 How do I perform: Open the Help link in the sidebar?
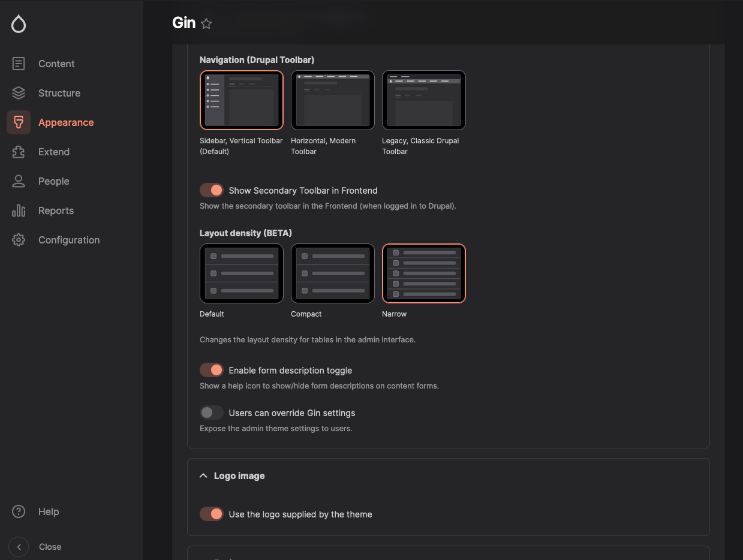(49, 511)
